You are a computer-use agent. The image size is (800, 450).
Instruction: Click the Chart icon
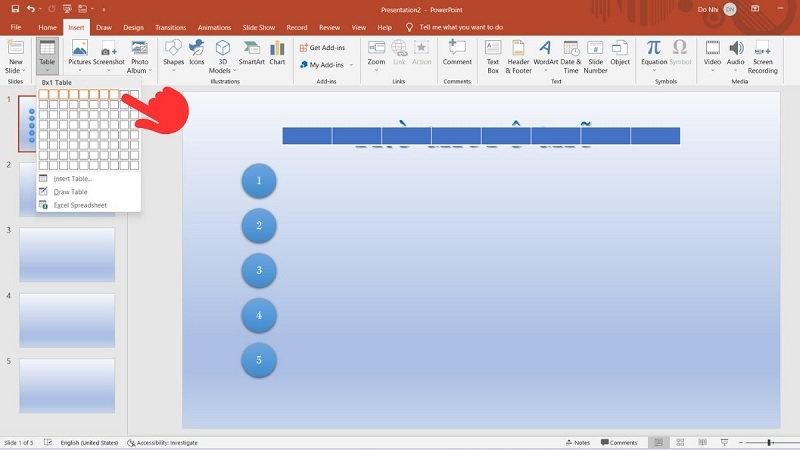pyautogui.click(x=277, y=53)
